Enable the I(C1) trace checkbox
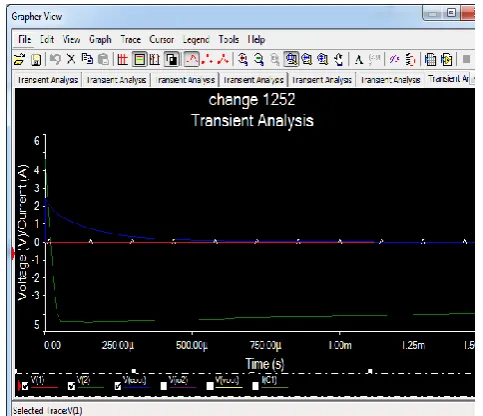Viewport: 483px width, 416px height. point(255,386)
